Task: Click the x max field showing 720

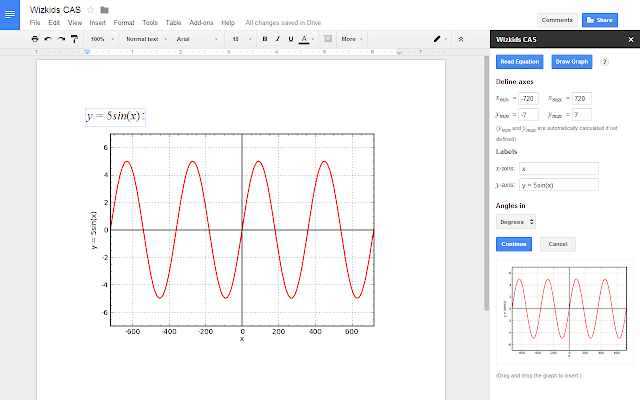Action: pos(582,98)
